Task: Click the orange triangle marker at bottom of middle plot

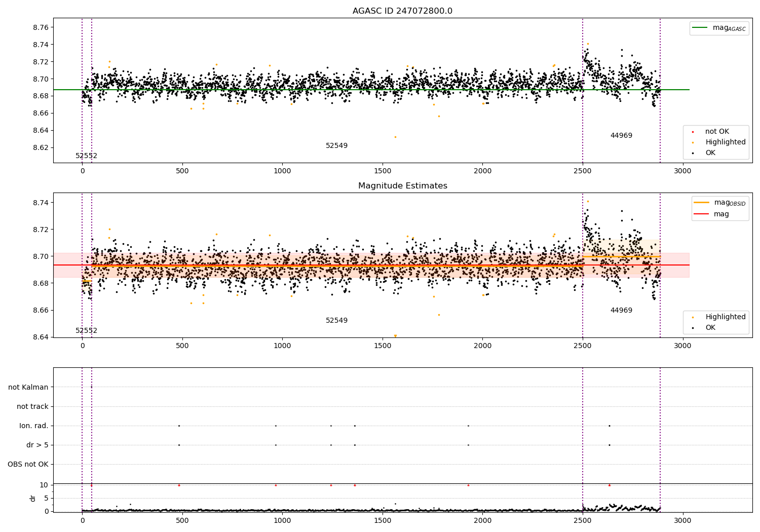Action: 396,336
